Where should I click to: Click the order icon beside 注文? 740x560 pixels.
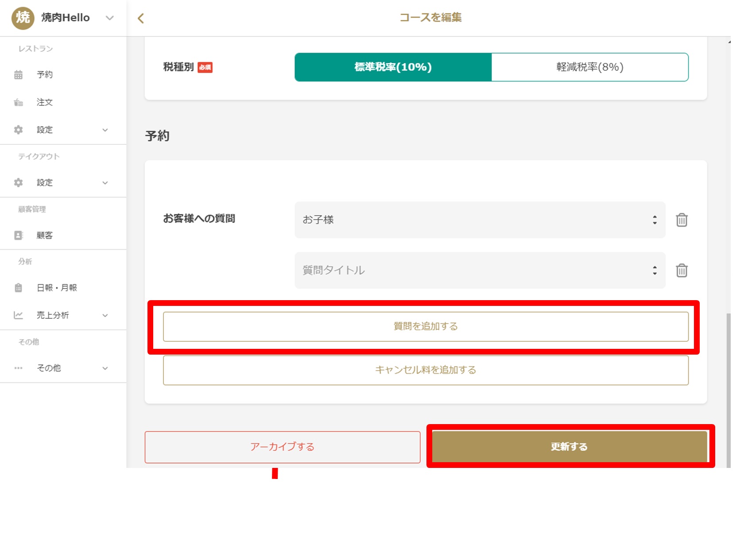tap(18, 103)
